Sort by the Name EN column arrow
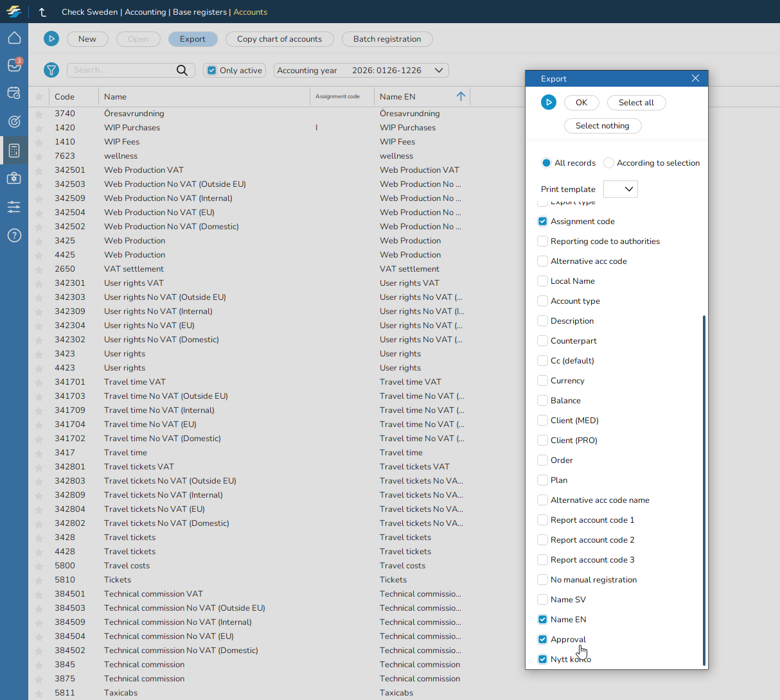This screenshot has height=700, width=780. (461, 97)
